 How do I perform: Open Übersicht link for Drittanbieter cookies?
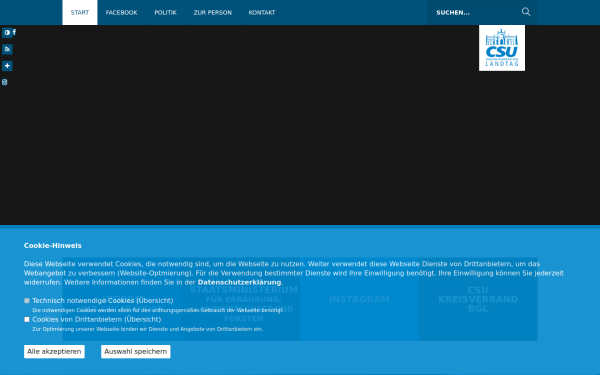142,320
